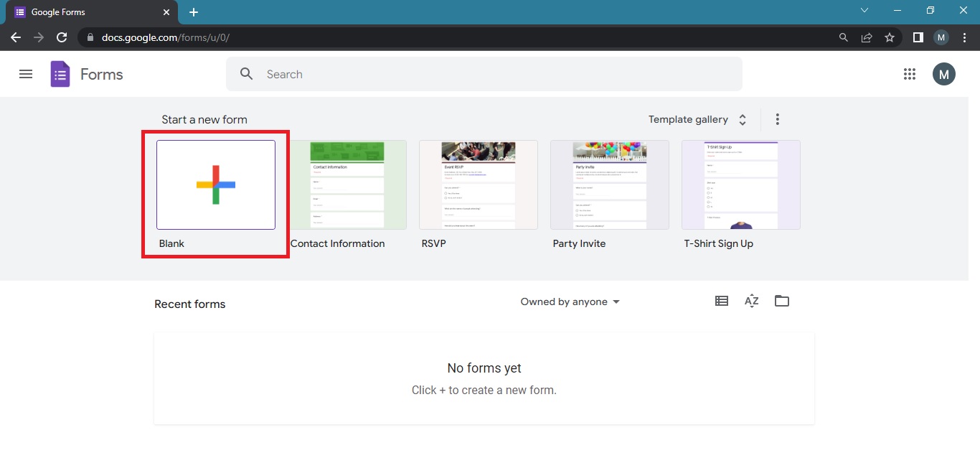Open the Owned by anyone dropdown

point(570,302)
